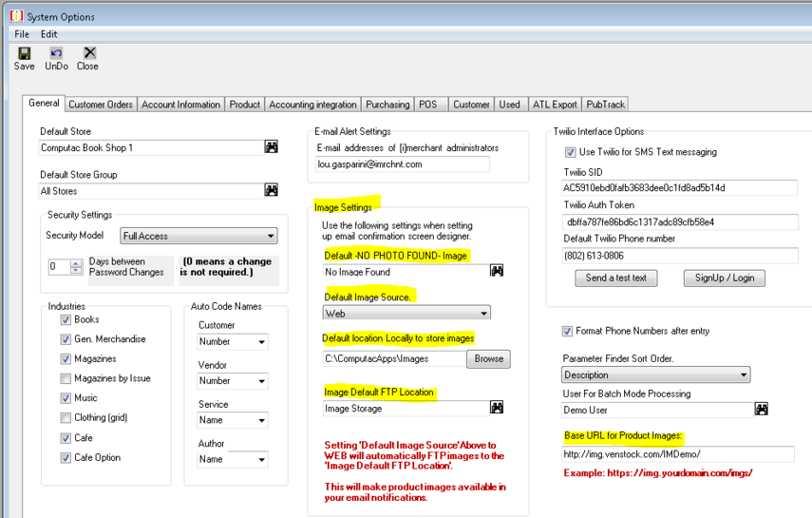
Task: Click the Twilio Auth Token field
Action: [680, 221]
